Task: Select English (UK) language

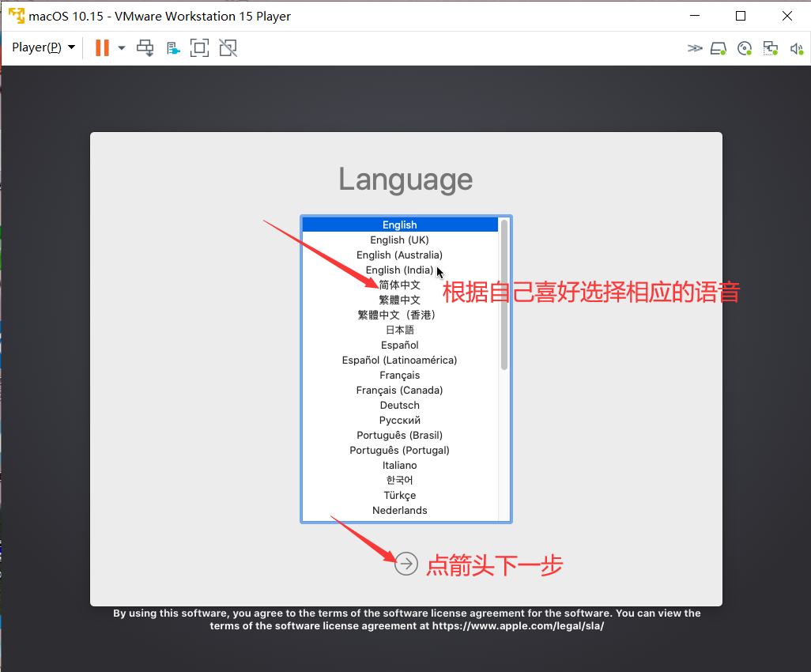Action: click(400, 240)
